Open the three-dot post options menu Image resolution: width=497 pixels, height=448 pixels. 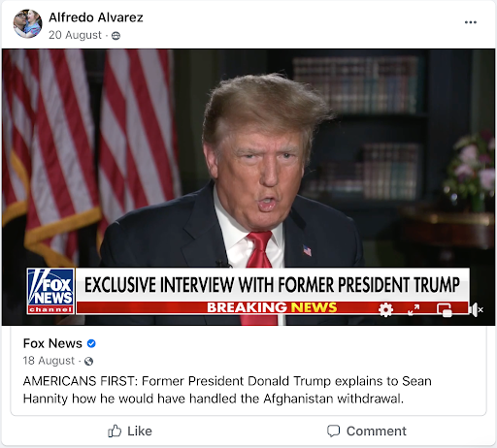[470, 22]
